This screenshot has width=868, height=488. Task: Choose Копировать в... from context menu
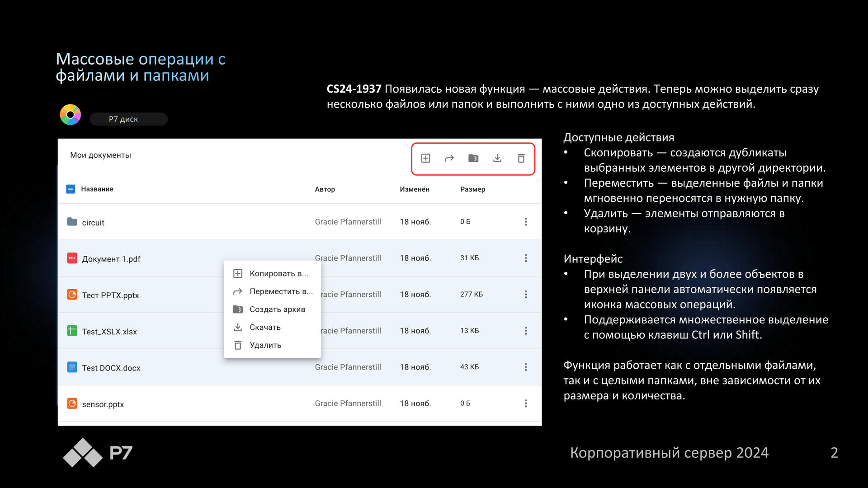[x=272, y=273]
